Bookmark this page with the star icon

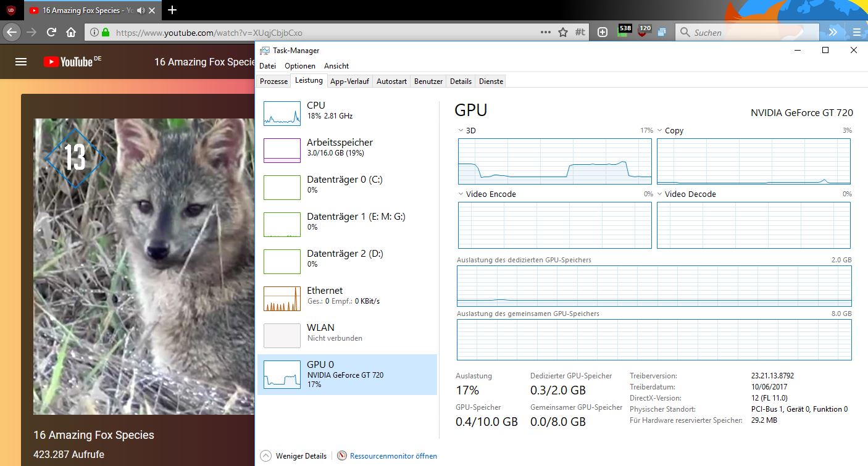click(562, 32)
